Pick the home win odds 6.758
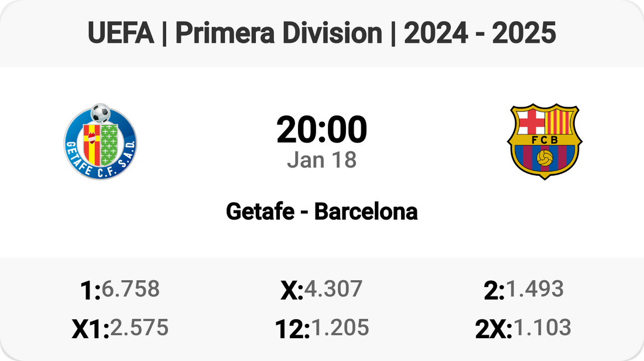644x361 pixels. coord(131,289)
